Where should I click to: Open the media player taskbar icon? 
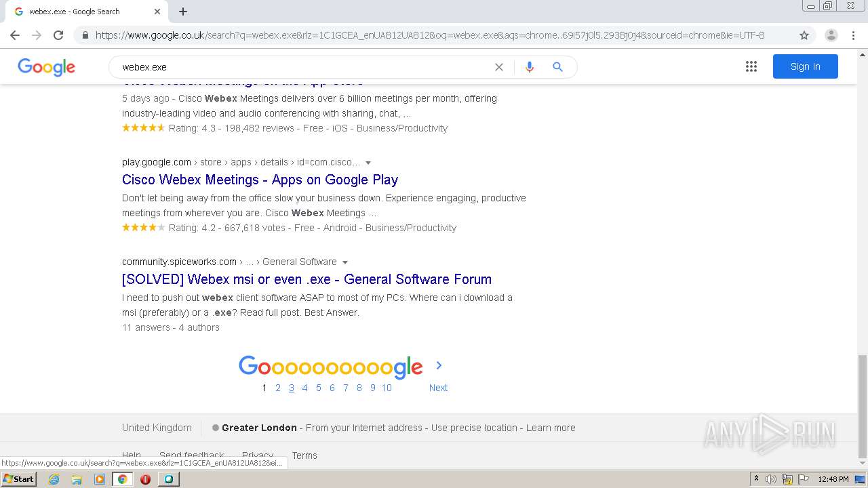(x=100, y=479)
